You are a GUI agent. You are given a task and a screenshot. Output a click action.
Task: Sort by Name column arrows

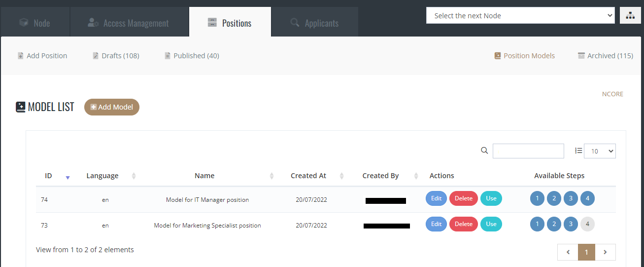272,176
